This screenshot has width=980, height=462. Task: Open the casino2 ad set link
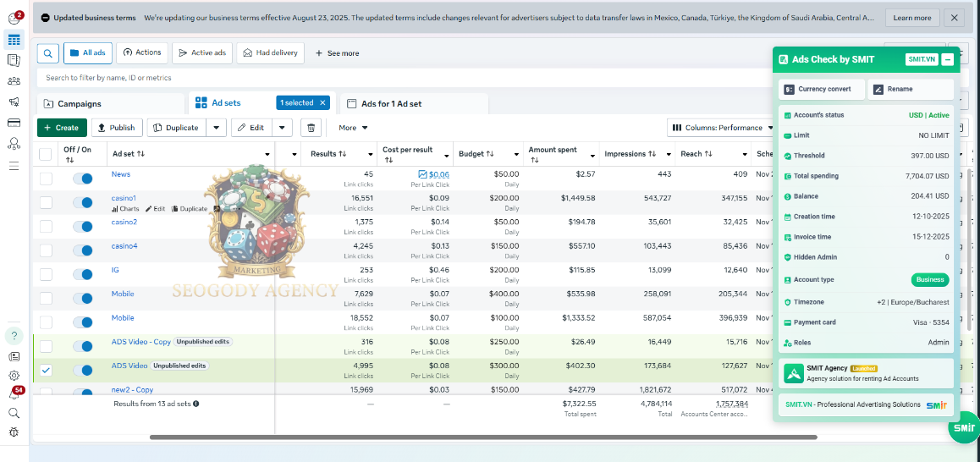tap(124, 222)
